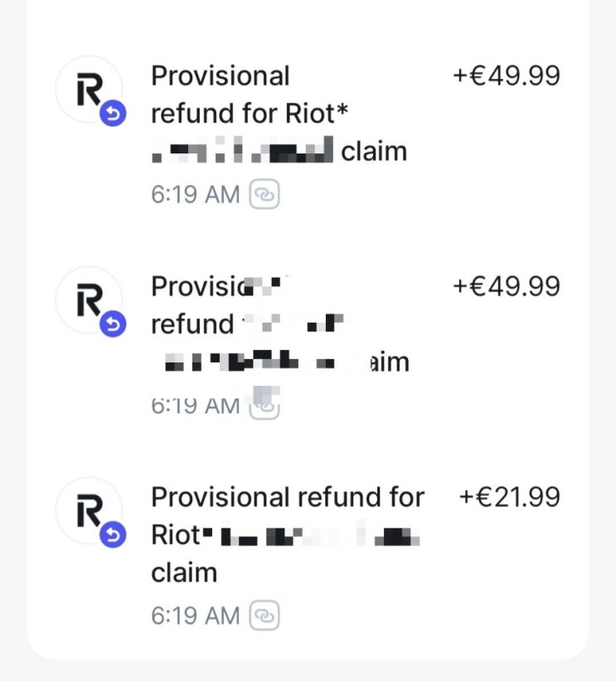The image size is (616, 681).
Task: Tap the 6:19 AM timestamp on the €21.99 refund
Action: click(x=196, y=616)
